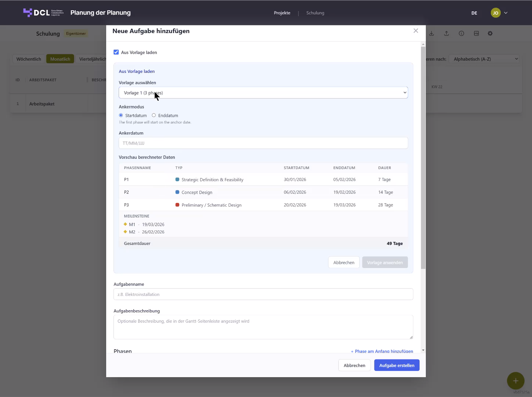The width and height of the screenshot is (532, 397).
Task: Open project settings gear icon
Action: [x=490, y=33]
